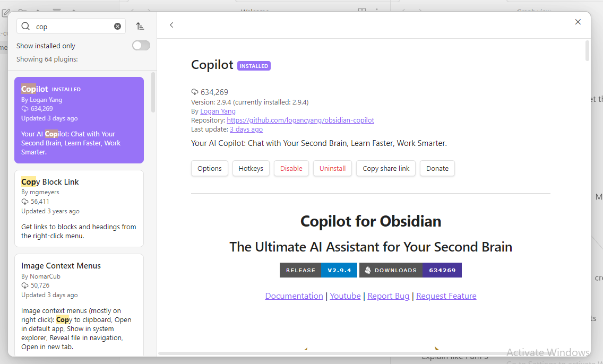Click 'By NomarCub' author text

pos(41,276)
